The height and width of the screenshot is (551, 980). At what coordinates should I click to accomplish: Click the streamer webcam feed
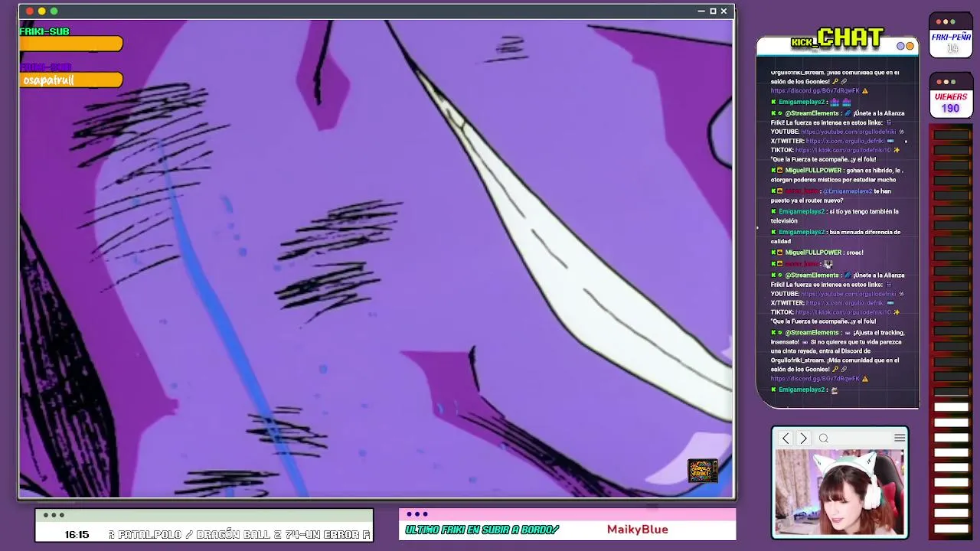(840, 491)
